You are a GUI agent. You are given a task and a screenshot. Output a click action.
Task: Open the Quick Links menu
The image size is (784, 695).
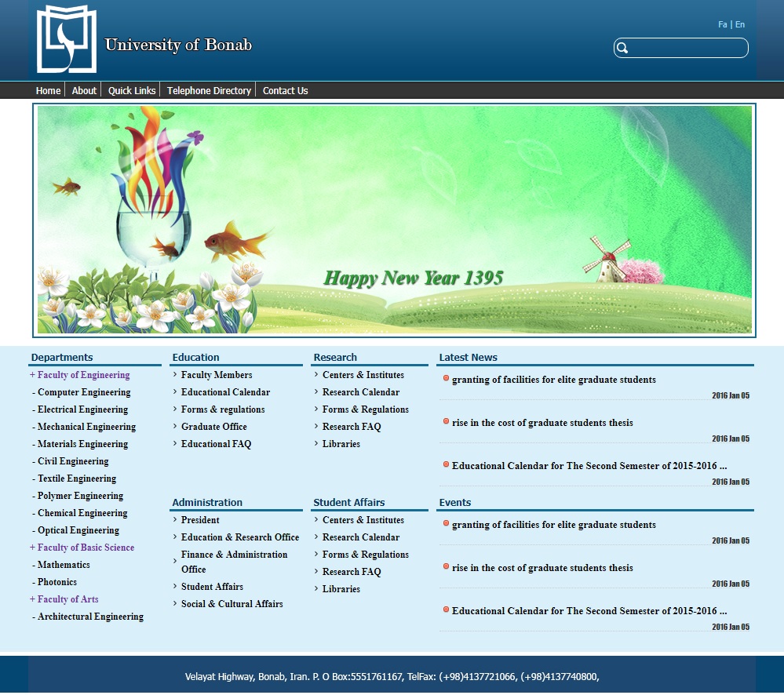click(132, 90)
